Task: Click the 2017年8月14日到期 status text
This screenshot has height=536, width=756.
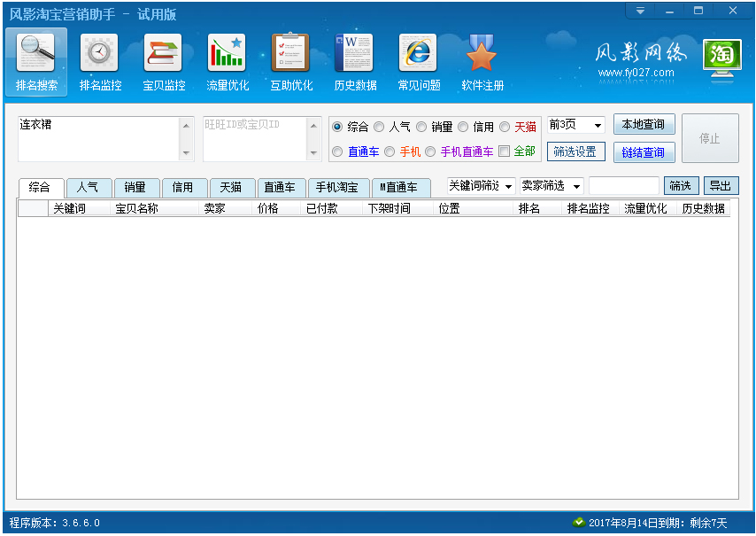Action: (x=636, y=523)
